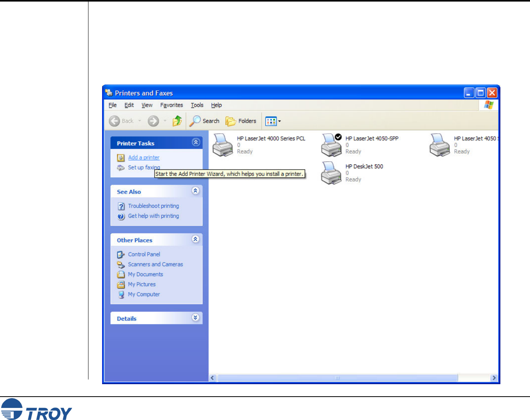Open Scanners and Cameras link
This screenshot has width=530, height=420.
click(x=155, y=264)
